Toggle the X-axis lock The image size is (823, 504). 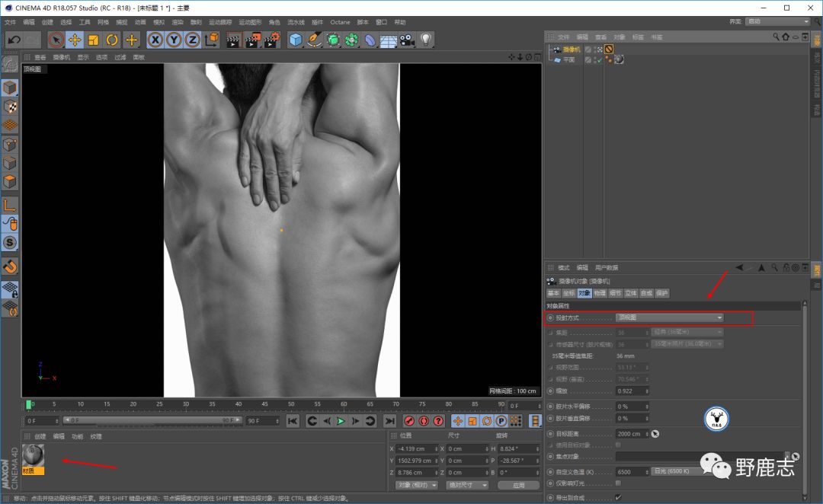point(155,40)
